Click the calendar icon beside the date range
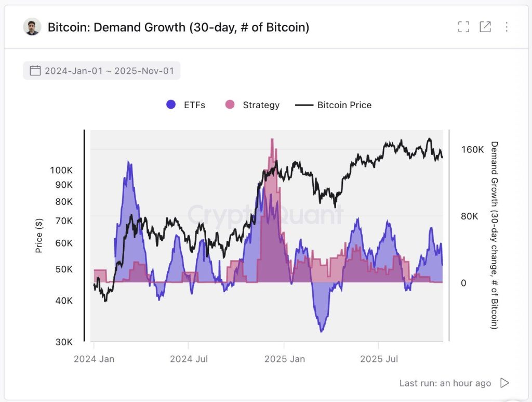532x402 pixels. point(35,70)
